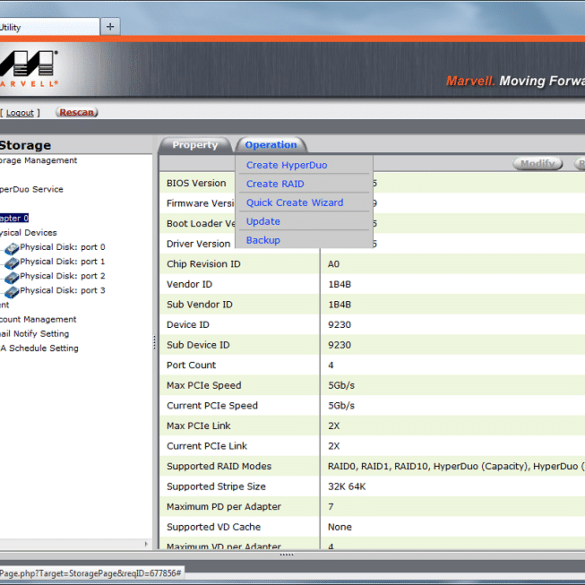
Task: Click the RAID0, RAID1, RAID10 value text
Action: pyautogui.click(x=456, y=466)
